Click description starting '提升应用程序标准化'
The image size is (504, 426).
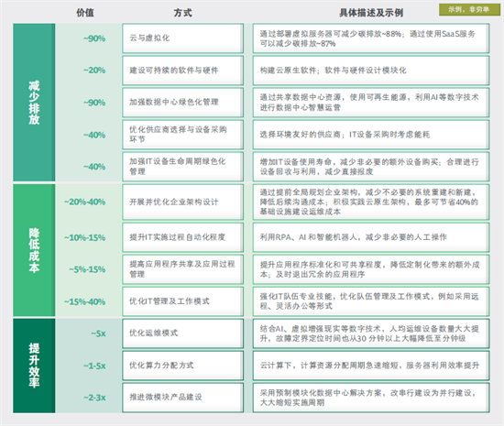coord(371,269)
